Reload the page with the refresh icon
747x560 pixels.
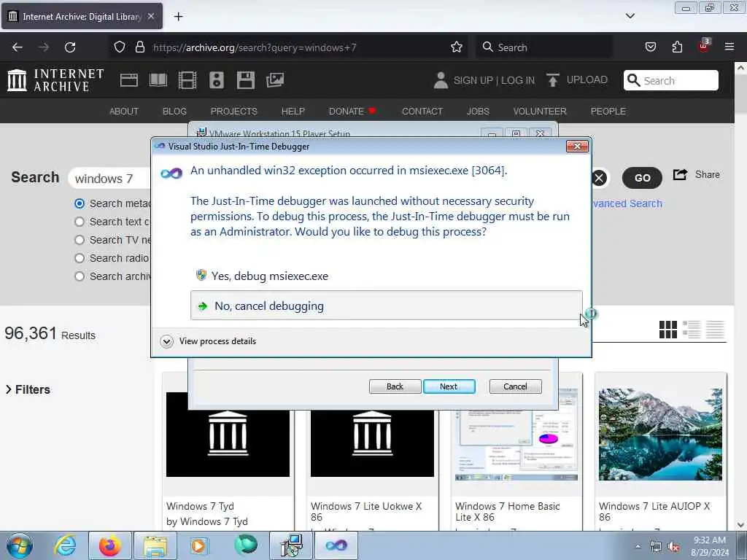[x=70, y=47]
